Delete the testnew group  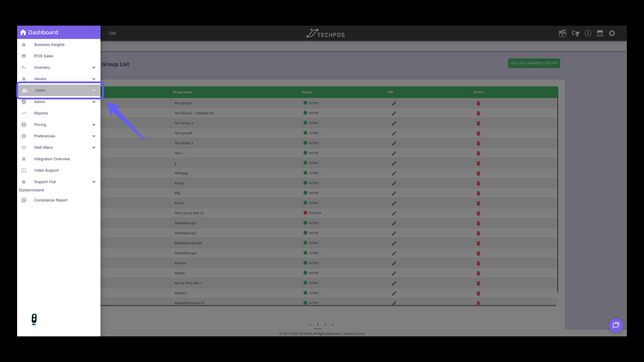pos(478,263)
